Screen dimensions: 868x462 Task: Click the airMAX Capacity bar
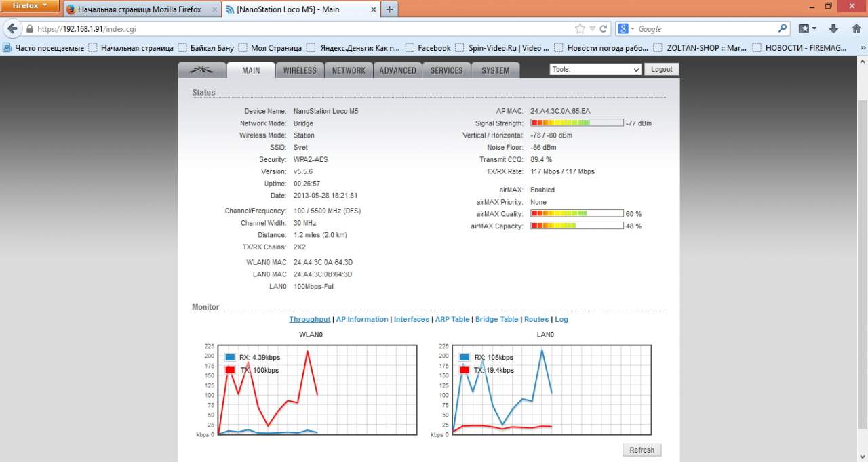577,226
